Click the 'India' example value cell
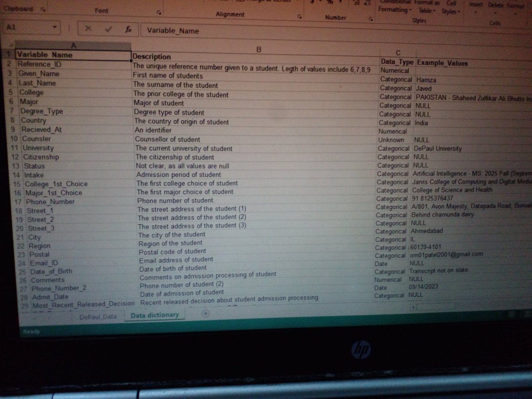 point(473,123)
